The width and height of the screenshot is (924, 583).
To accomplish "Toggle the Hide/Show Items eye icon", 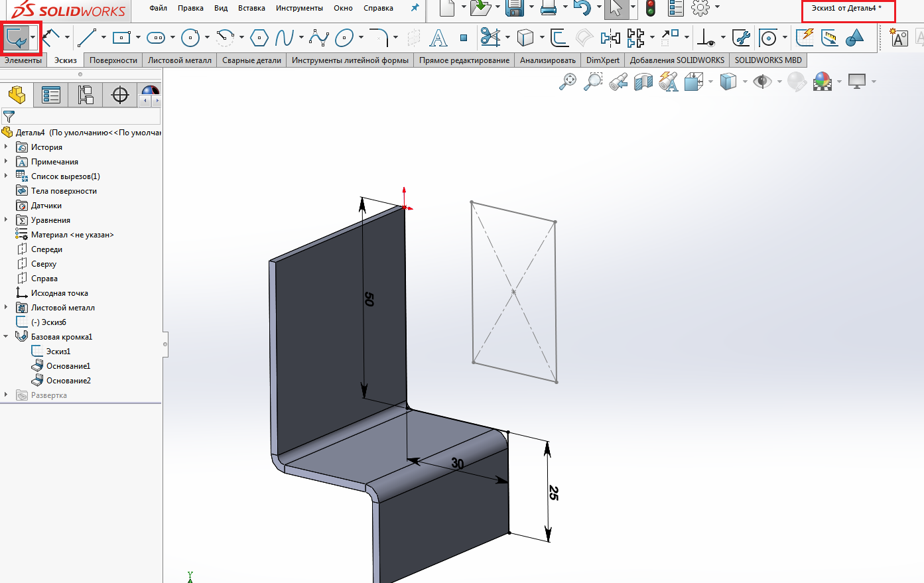I will (762, 82).
